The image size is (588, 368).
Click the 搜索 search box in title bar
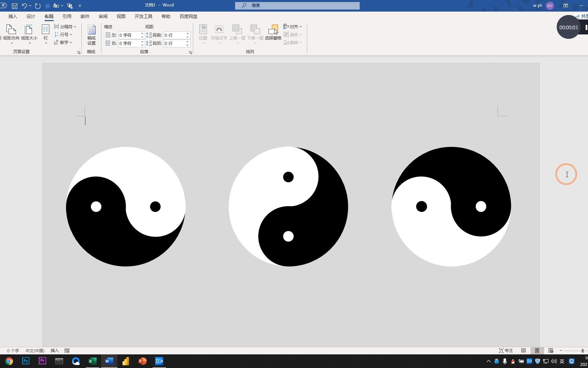(297, 5)
